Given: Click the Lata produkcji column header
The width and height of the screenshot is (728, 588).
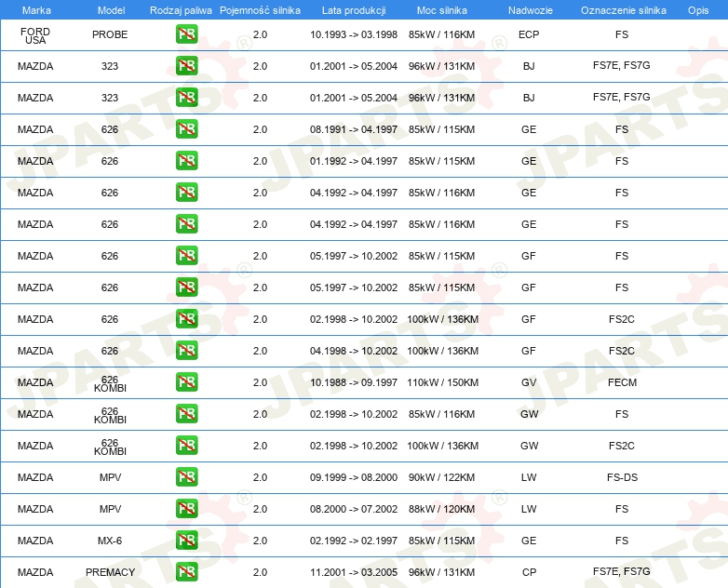Looking at the screenshot, I should pos(354,10).
